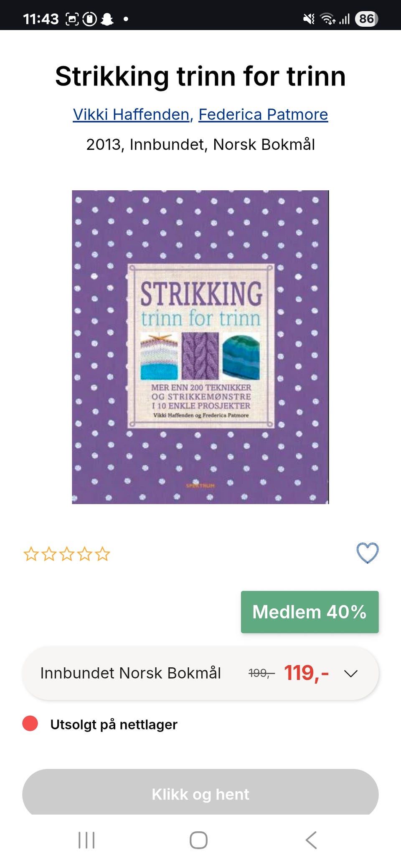Open Android recent apps button
The image size is (401, 868).
click(86, 840)
